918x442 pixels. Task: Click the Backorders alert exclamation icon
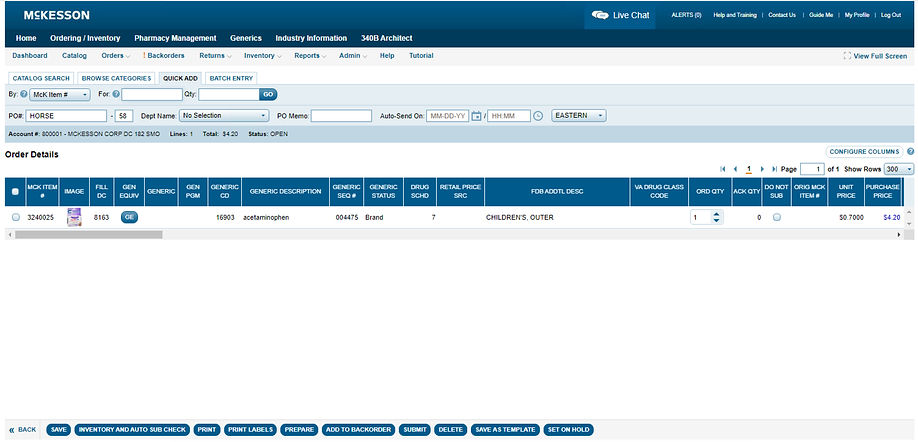tap(144, 56)
